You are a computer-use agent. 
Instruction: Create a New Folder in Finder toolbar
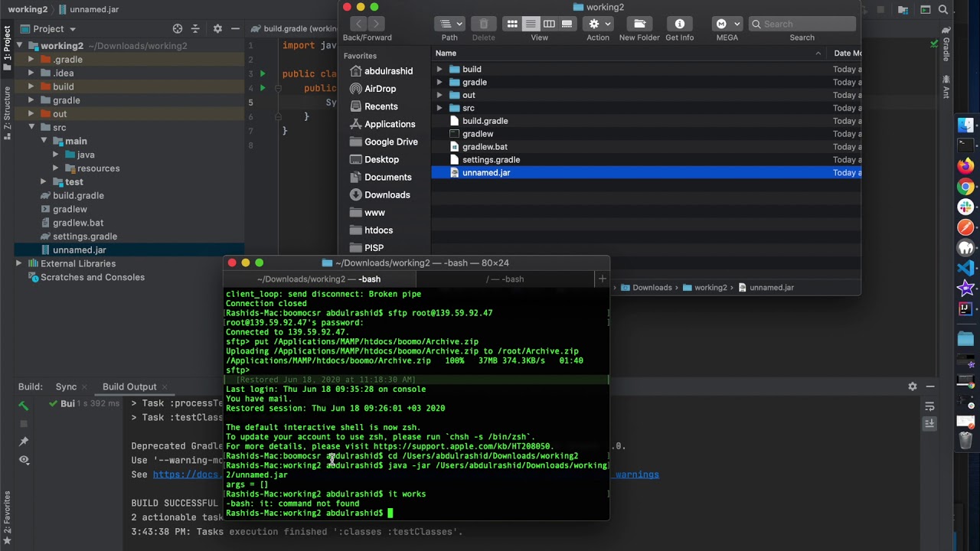tap(639, 24)
